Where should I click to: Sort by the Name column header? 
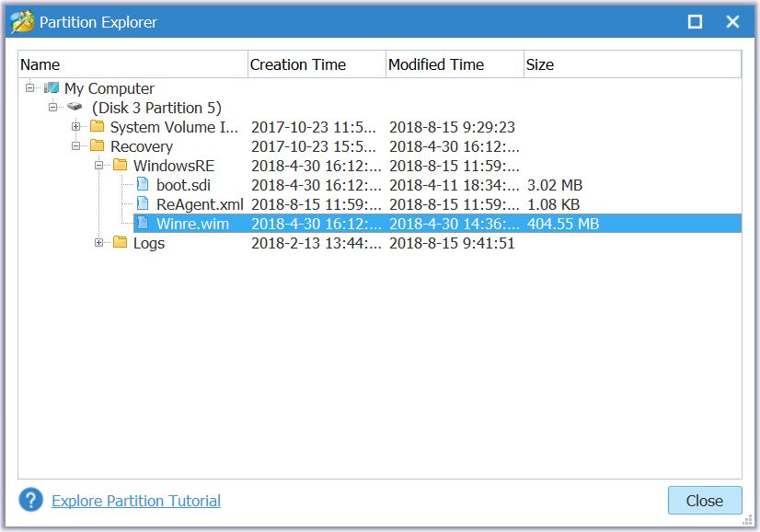[133, 64]
